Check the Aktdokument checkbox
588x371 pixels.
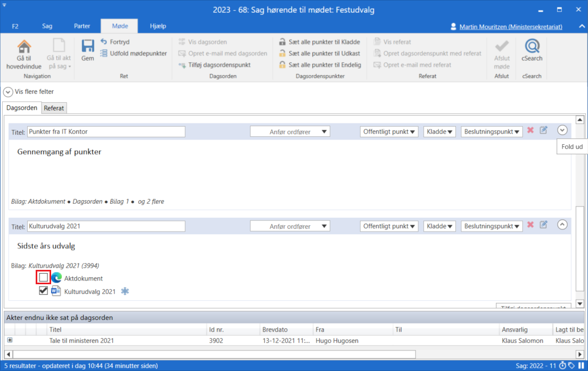pos(43,277)
